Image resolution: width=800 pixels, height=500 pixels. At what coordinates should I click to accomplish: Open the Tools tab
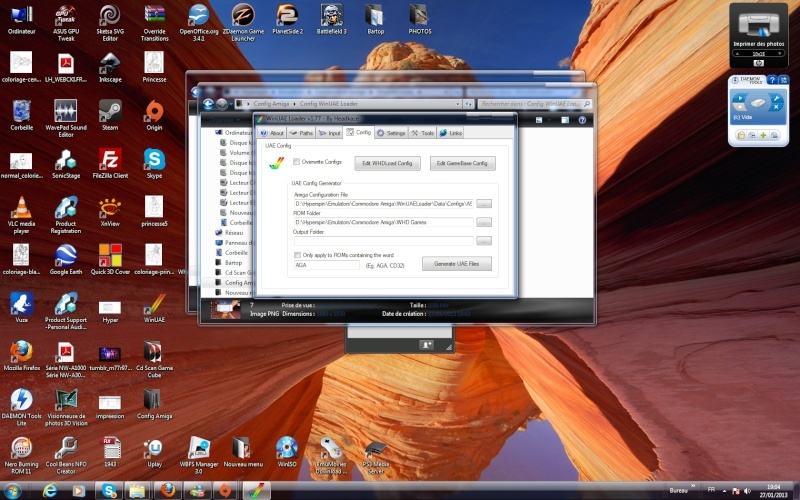click(x=422, y=133)
